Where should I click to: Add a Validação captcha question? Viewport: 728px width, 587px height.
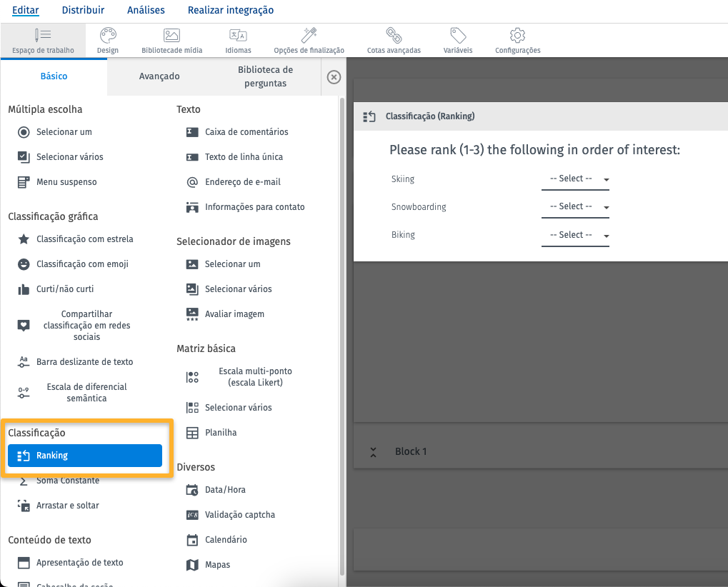[x=231, y=515]
